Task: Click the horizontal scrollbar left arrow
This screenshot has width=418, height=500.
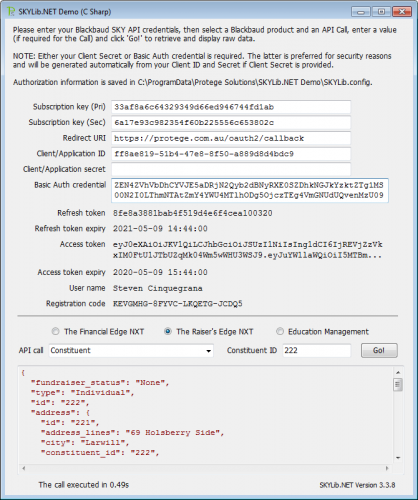Action: pos(24,468)
